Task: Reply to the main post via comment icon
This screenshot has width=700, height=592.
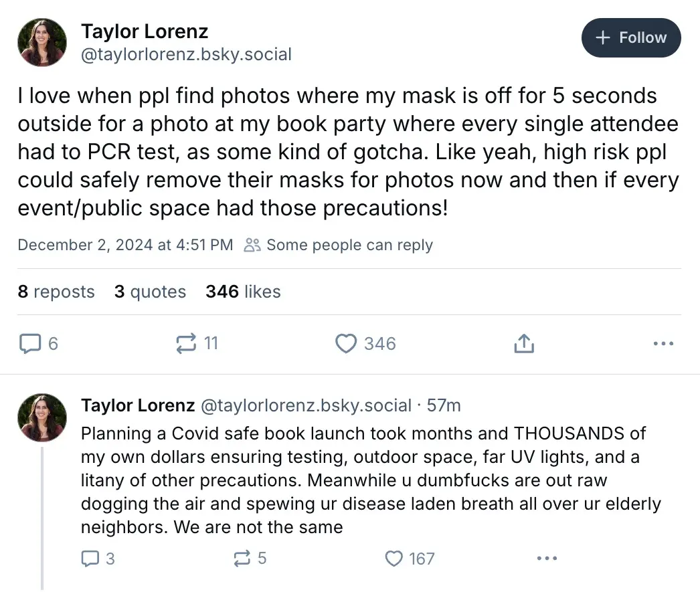Action: [29, 344]
